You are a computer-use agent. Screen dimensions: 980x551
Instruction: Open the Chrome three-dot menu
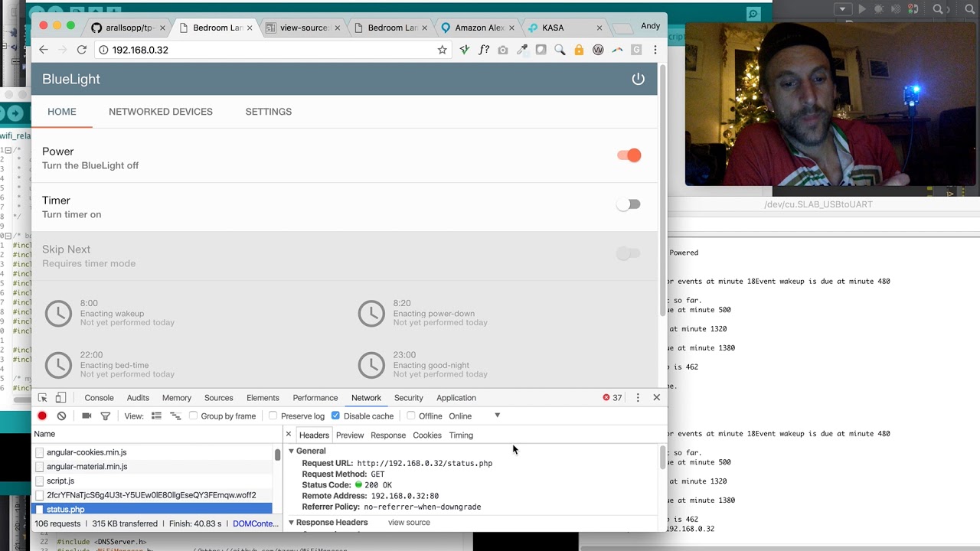pos(655,50)
